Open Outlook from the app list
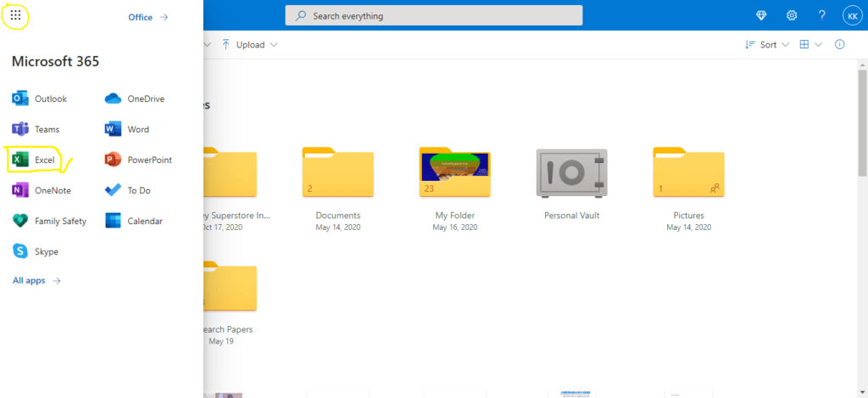Image resolution: width=868 pixels, height=398 pixels. 39,98
